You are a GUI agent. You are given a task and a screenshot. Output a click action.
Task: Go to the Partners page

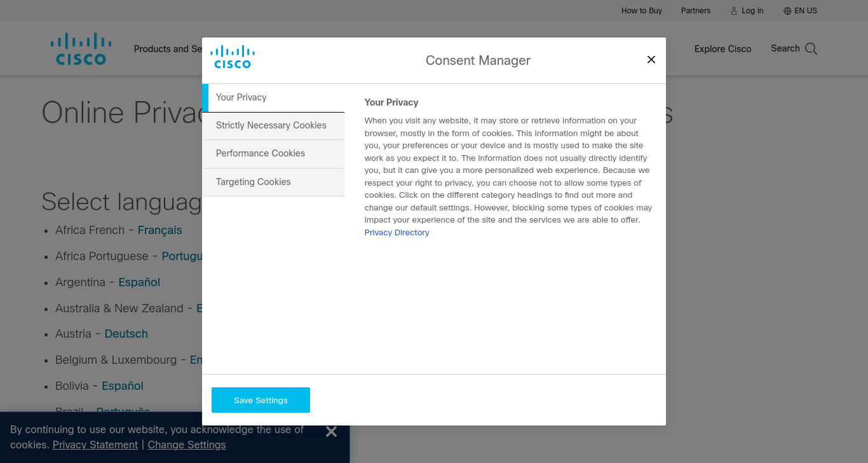(x=696, y=11)
